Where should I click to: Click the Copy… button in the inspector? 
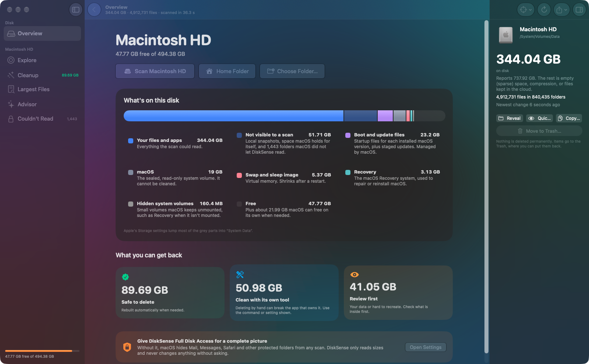(569, 118)
